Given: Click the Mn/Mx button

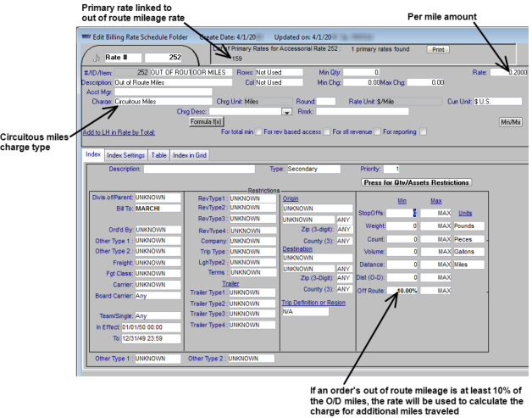Looking at the screenshot, I should tap(511, 122).
